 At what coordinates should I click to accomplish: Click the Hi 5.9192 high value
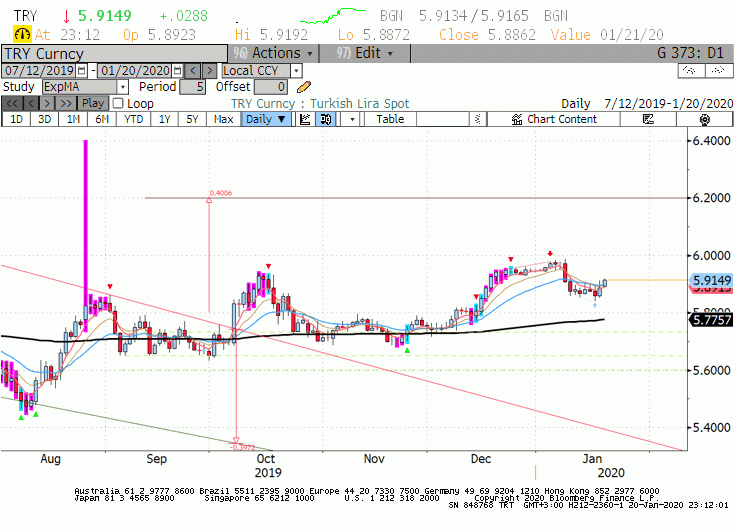coord(271,35)
